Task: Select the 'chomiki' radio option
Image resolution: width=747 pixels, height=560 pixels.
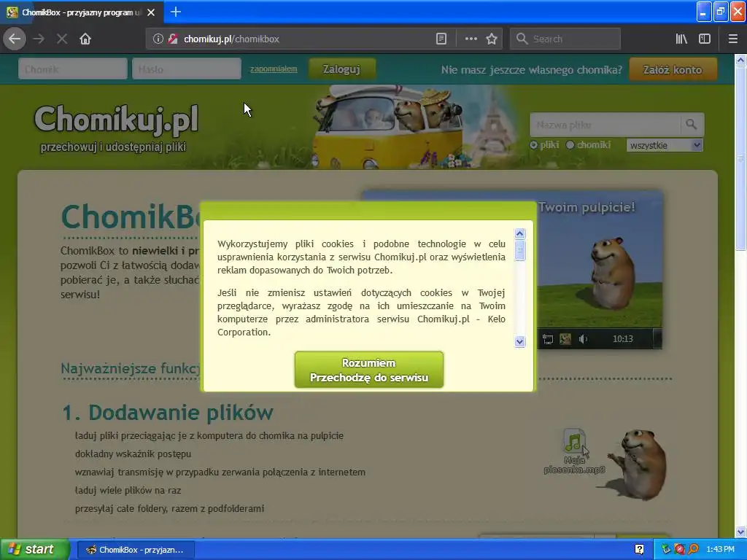Action: (570, 145)
